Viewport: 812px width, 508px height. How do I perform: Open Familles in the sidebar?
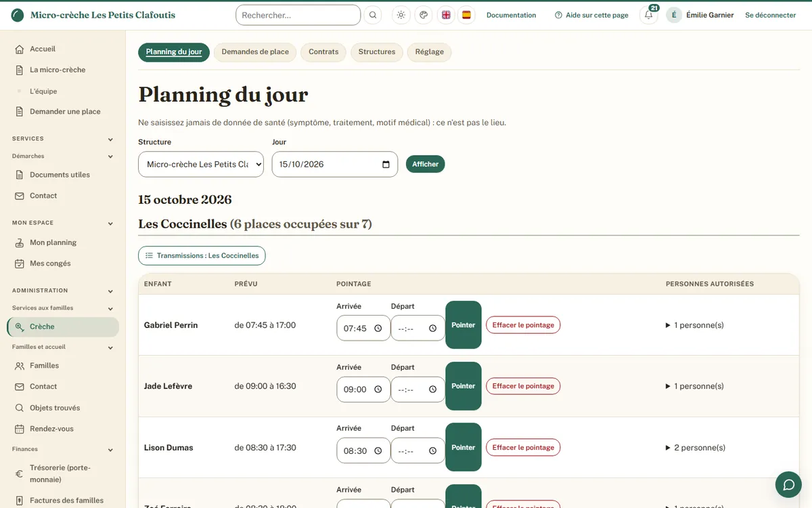point(63,366)
